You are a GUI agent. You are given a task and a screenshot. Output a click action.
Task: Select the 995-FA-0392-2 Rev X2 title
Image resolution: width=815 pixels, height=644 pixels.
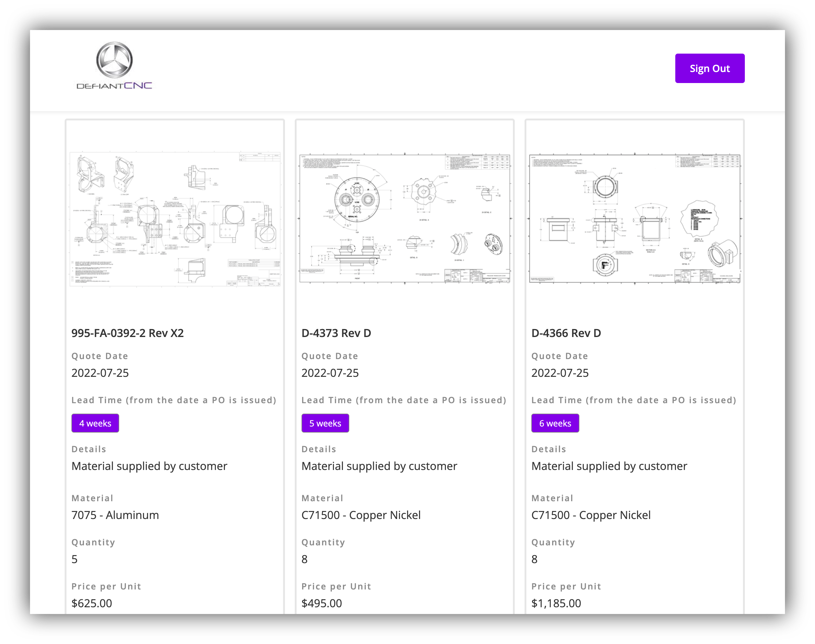[127, 333]
